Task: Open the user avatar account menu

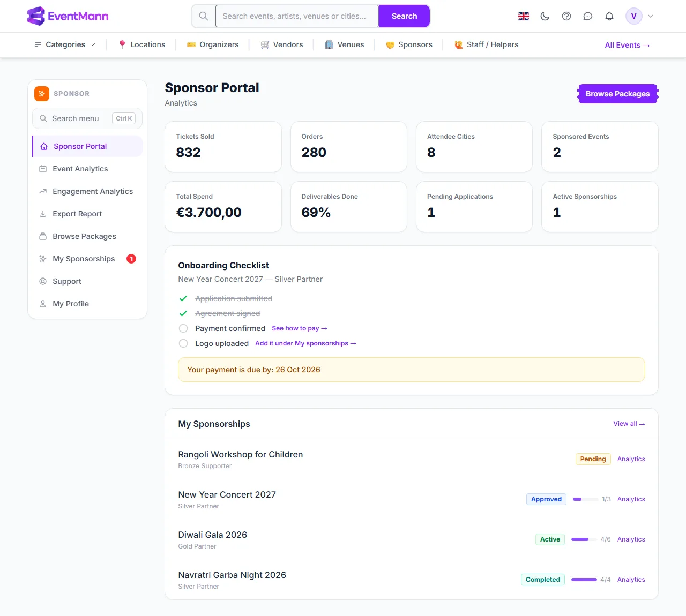Action: point(634,16)
